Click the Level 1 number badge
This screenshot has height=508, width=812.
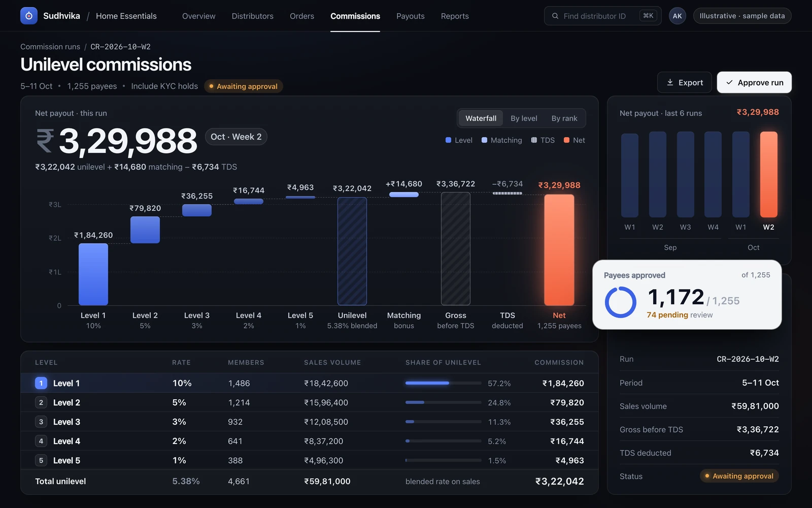click(x=41, y=383)
